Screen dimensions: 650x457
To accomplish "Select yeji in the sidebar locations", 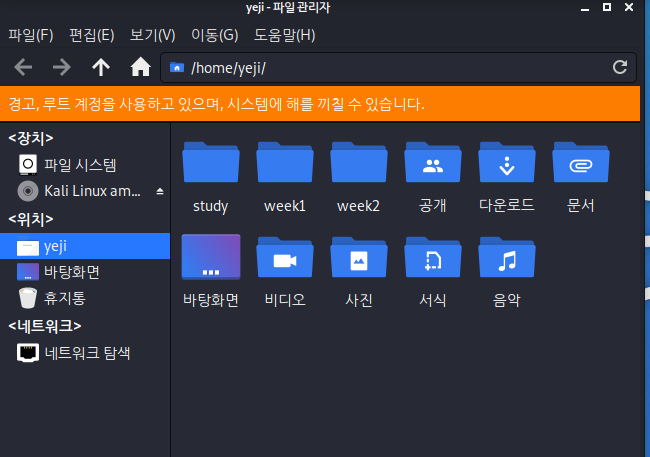I will (85, 246).
